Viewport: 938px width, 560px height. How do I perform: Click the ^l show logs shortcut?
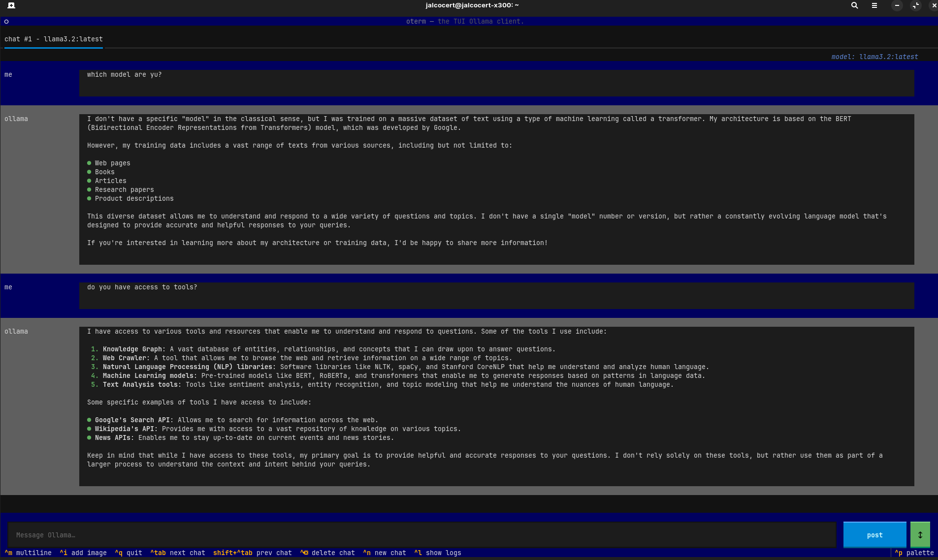[438, 553]
